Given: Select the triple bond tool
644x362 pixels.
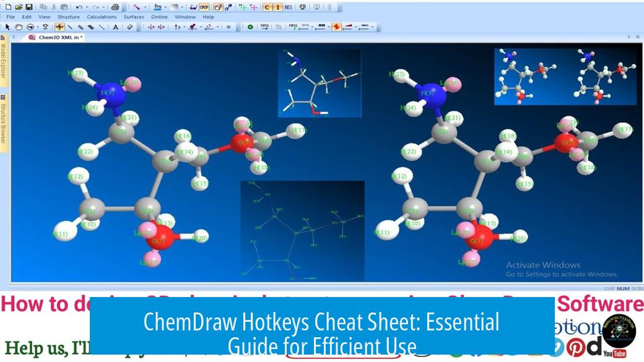Looking at the screenshot, I should [x=91, y=27].
